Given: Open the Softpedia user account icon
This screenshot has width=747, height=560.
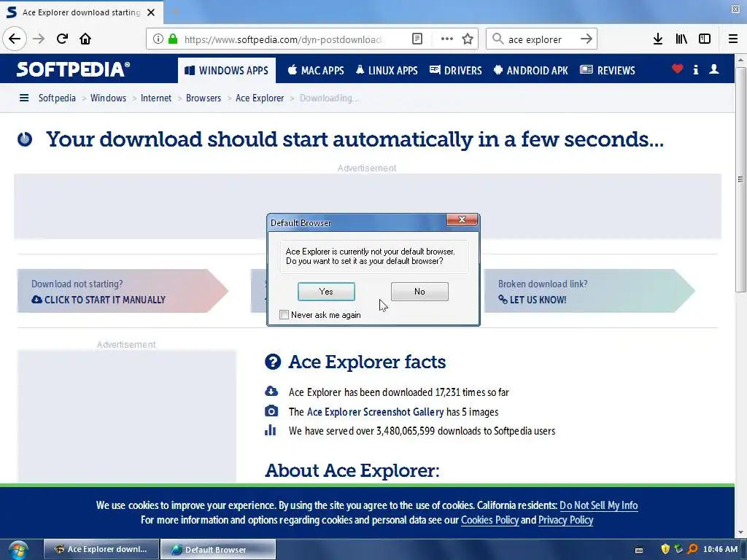Looking at the screenshot, I should (x=714, y=69).
